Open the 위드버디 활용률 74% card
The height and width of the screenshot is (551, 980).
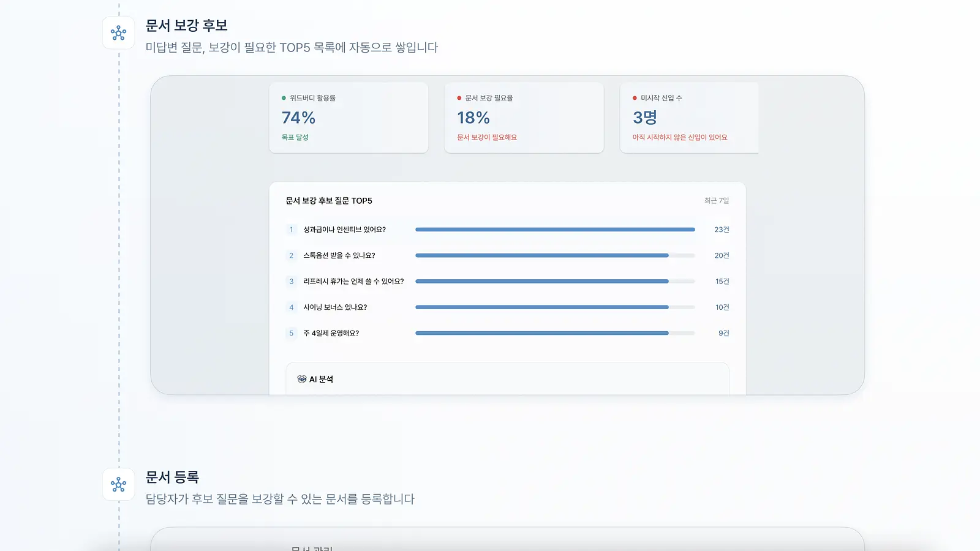349,118
